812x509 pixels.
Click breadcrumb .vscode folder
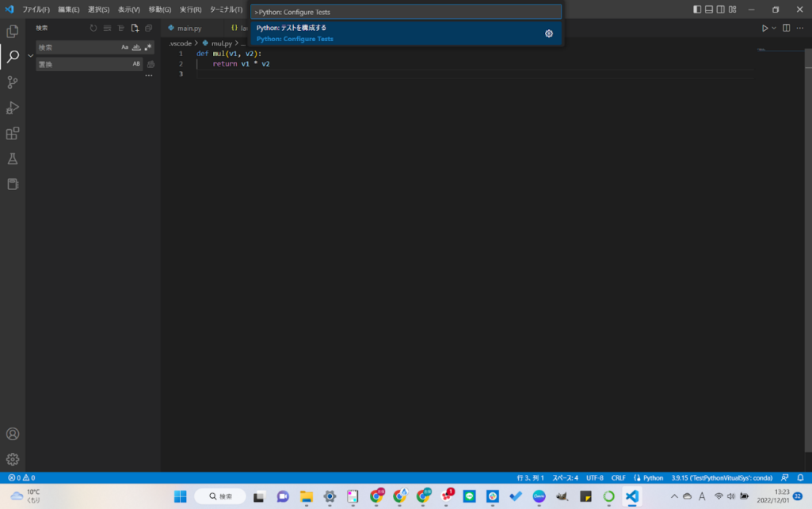[x=180, y=44]
